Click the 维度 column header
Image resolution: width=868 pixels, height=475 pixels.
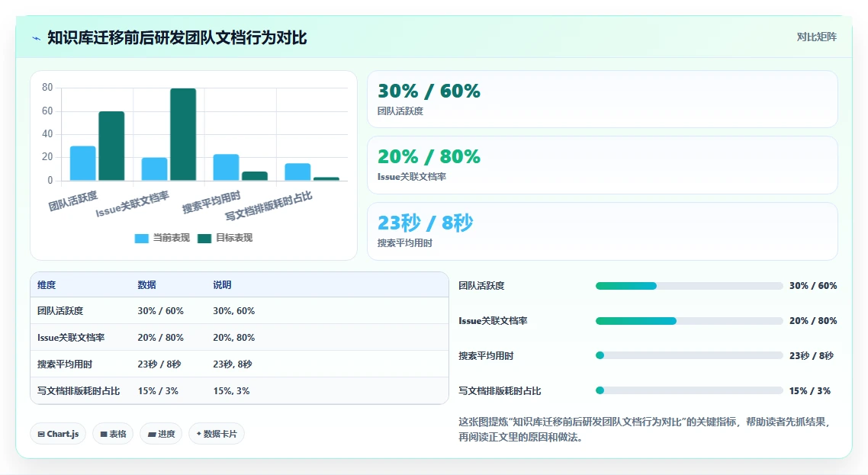pyautogui.click(x=47, y=285)
